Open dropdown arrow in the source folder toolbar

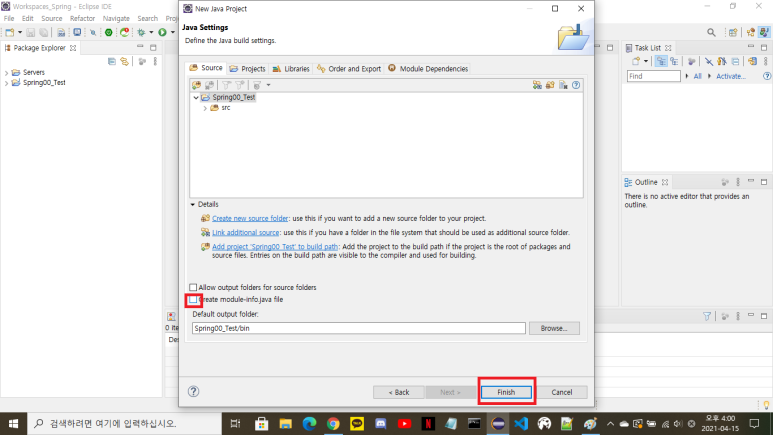(269, 85)
